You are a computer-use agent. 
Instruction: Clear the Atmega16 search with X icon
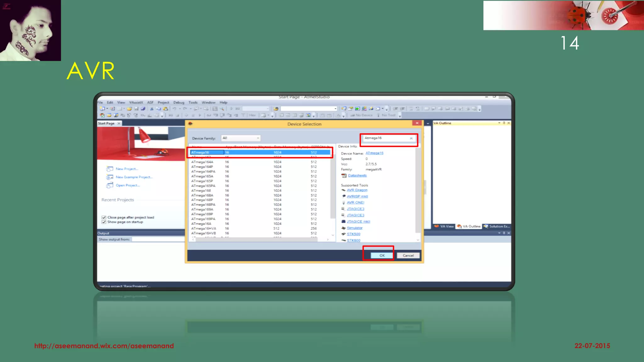pyautogui.click(x=411, y=138)
